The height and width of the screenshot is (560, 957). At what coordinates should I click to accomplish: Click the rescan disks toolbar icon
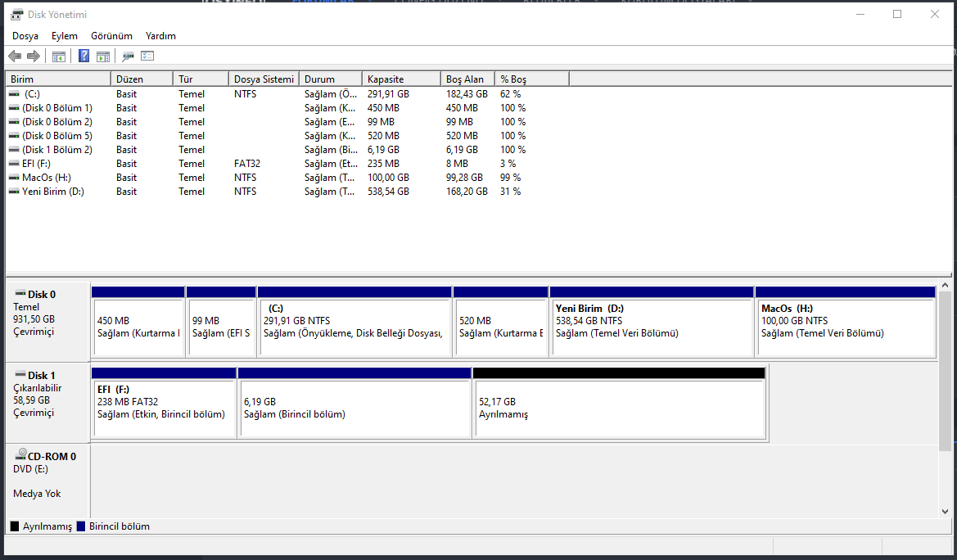(128, 56)
